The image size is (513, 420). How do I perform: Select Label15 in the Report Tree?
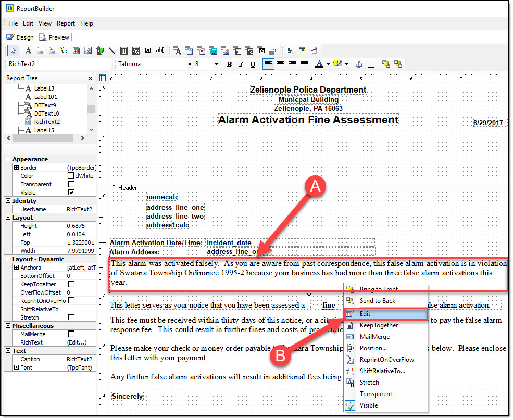coord(44,130)
